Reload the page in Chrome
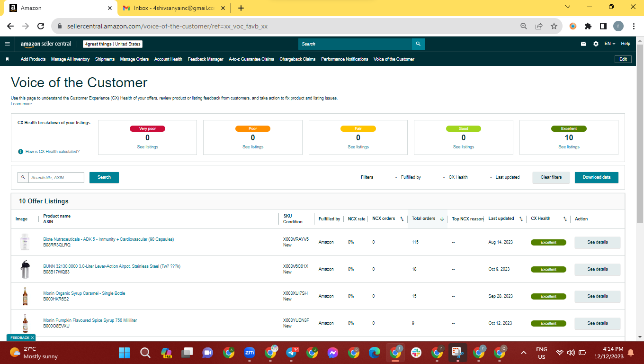The width and height of the screenshot is (644, 364). (x=41, y=26)
